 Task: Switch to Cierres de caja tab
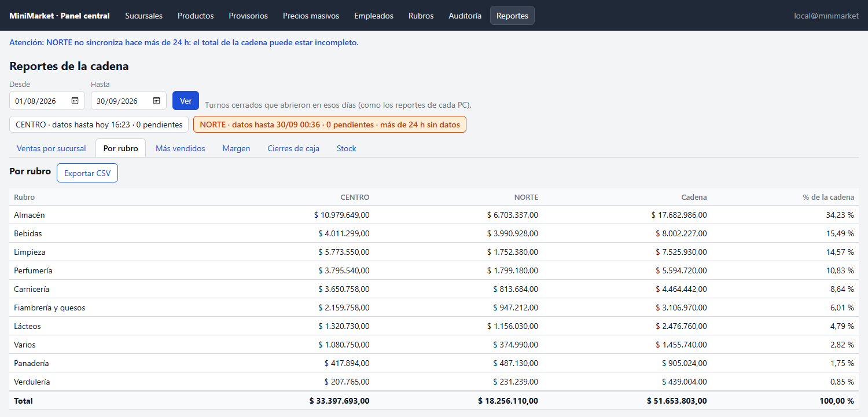pyautogui.click(x=293, y=148)
